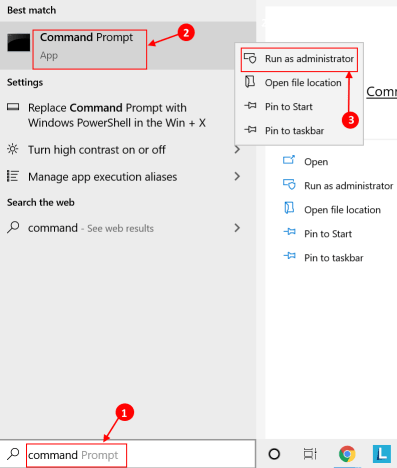This screenshot has height=468, width=397.
Task: Click shield icon in context menu
Action: click(x=250, y=58)
